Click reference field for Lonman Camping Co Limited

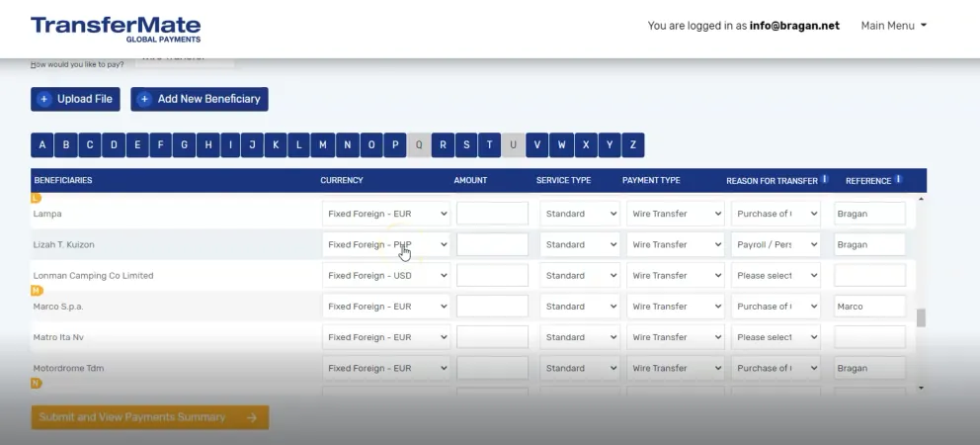point(869,275)
